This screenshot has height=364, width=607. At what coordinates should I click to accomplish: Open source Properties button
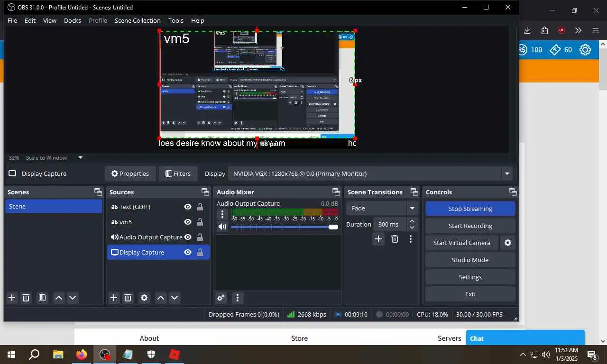[130, 173]
